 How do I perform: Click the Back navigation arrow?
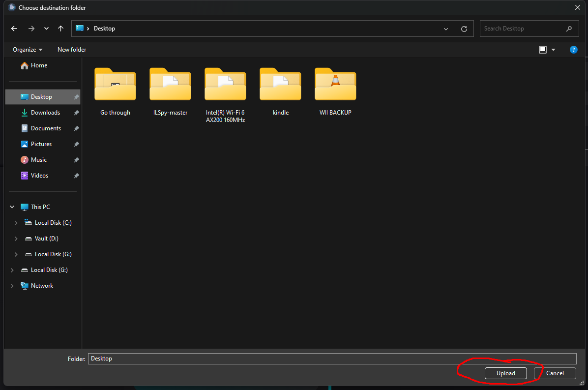pyautogui.click(x=14, y=29)
